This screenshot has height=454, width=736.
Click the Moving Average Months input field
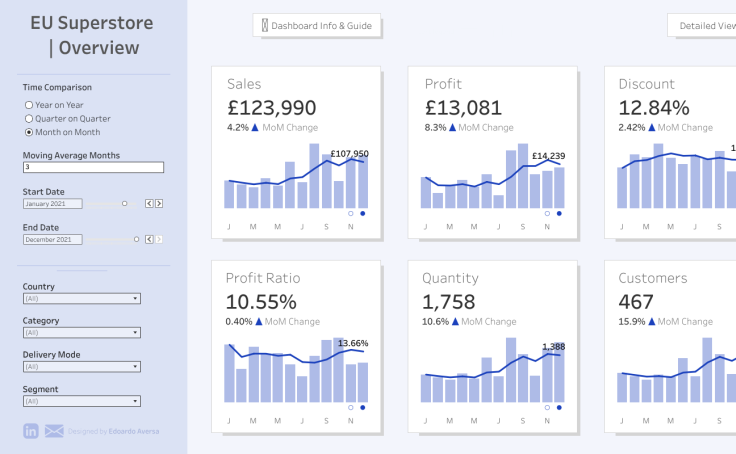(x=93, y=167)
